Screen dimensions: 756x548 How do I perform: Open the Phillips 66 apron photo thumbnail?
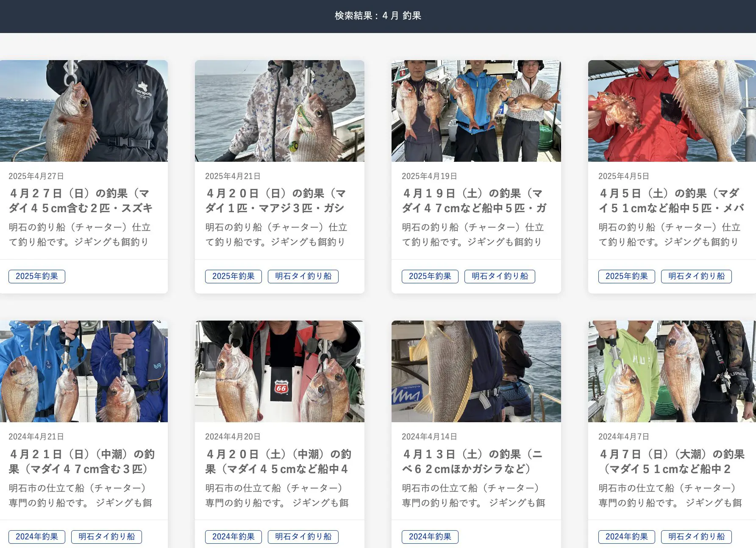pyautogui.click(x=279, y=371)
